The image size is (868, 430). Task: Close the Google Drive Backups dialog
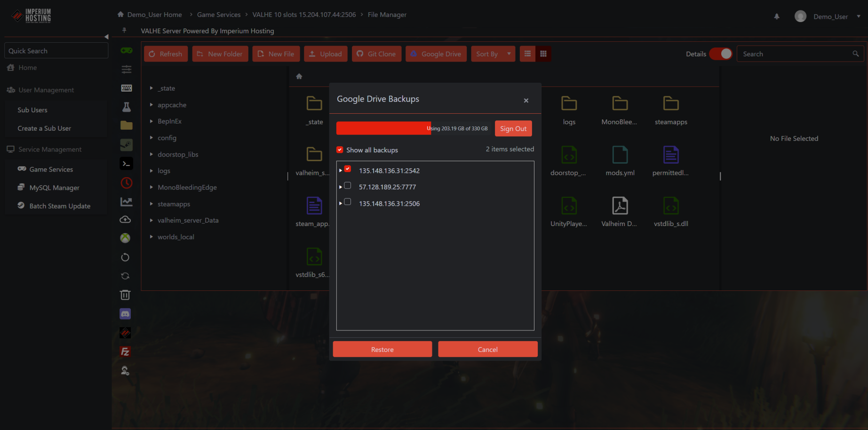pyautogui.click(x=526, y=100)
